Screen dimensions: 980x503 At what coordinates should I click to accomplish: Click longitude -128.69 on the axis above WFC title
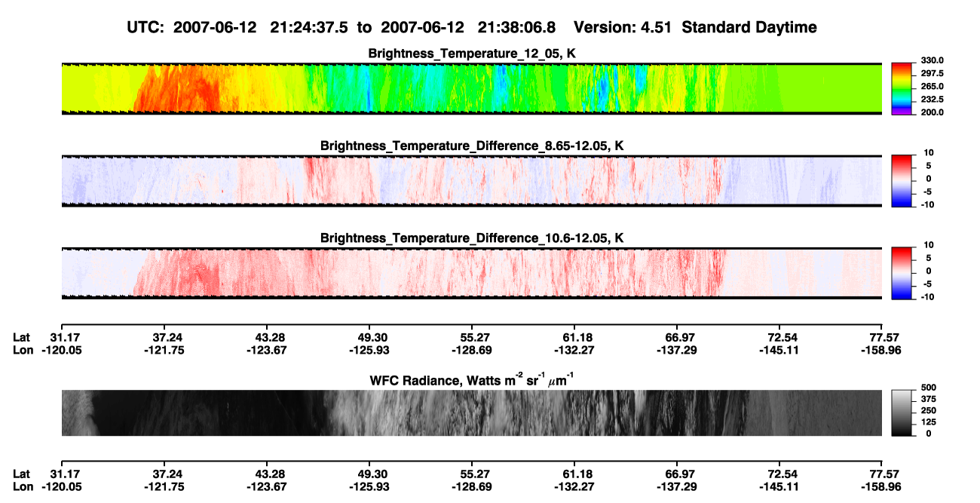coord(473,350)
